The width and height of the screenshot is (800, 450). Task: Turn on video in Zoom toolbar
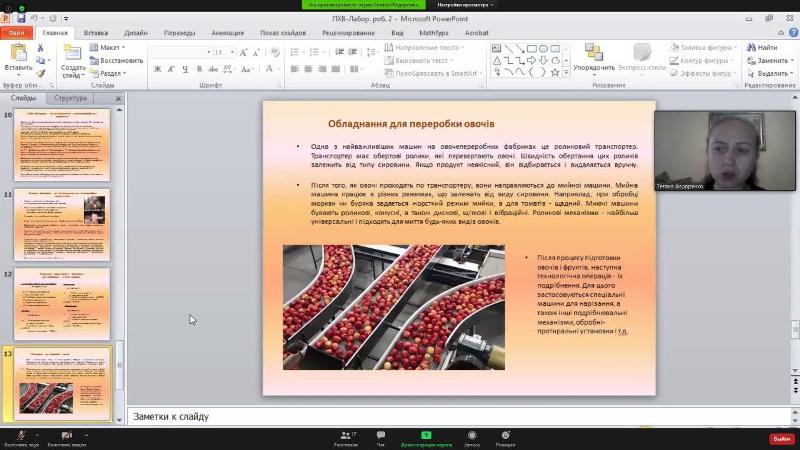66,436
